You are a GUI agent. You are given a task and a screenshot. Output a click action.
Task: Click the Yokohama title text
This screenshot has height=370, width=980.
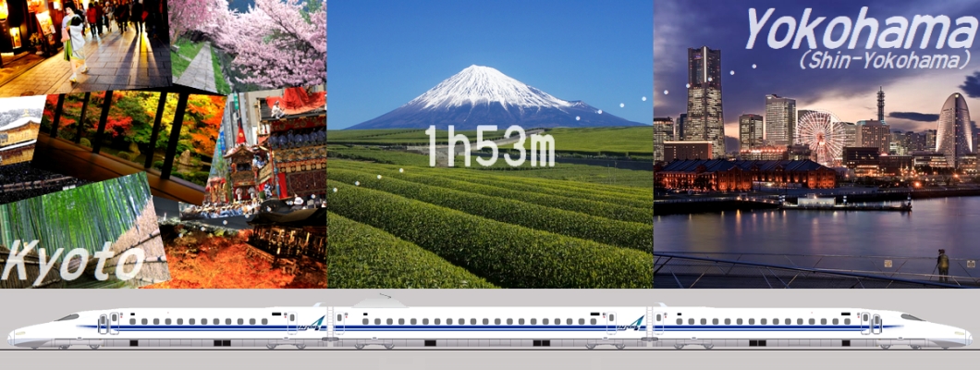point(860,30)
